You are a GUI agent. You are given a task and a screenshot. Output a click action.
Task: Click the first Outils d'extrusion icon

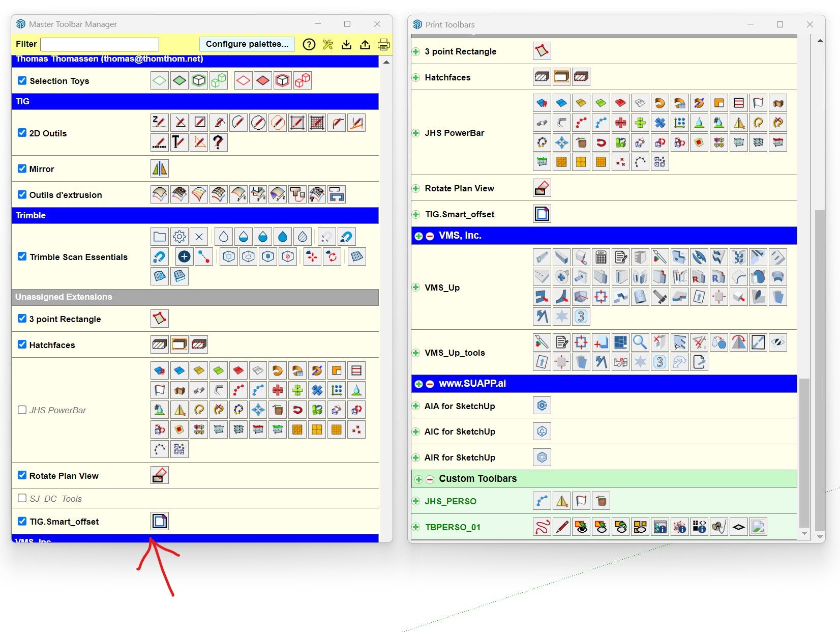(x=160, y=194)
